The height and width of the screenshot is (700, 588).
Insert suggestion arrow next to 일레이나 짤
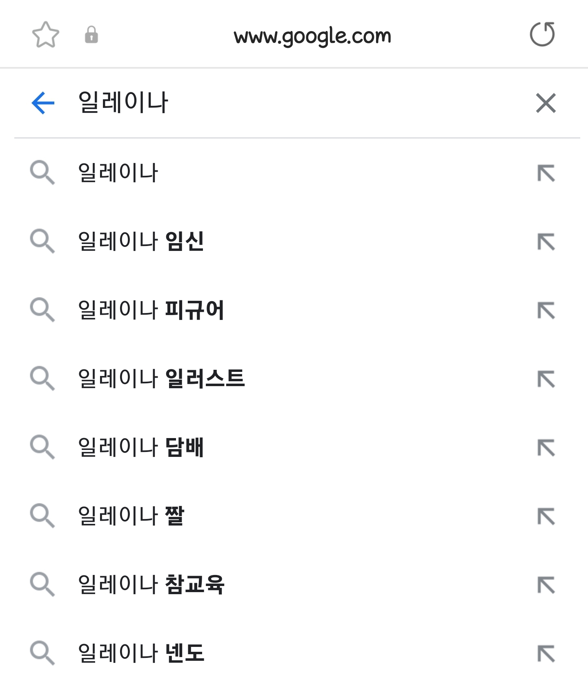546,517
